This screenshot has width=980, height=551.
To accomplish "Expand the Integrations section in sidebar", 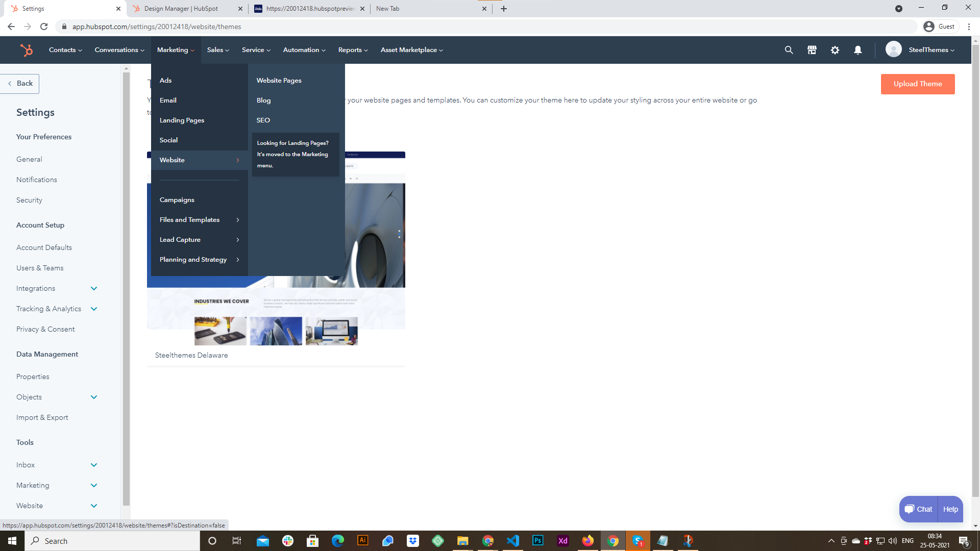I will [94, 288].
